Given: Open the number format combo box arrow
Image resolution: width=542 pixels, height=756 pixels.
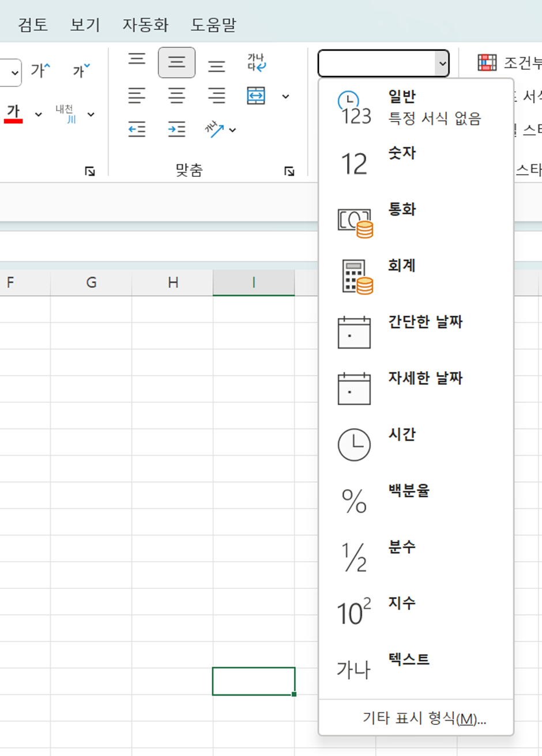Looking at the screenshot, I should pyautogui.click(x=442, y=63).
